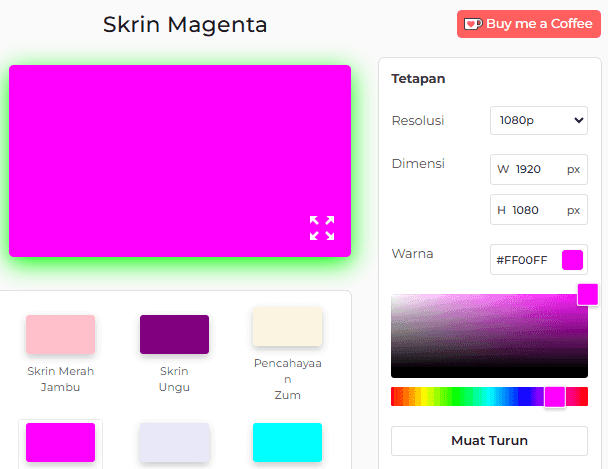This screenshot has height=469, width=608.
Task: Select the Skrin Merah Jambu pink thumbnail
Action: [60, 334]
